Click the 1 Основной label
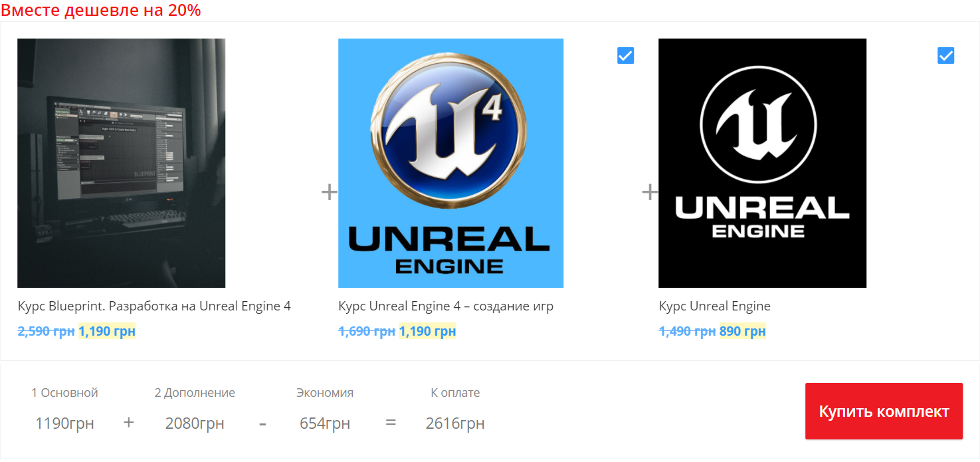This screenshot has height=462, width=980. point(65,393)
